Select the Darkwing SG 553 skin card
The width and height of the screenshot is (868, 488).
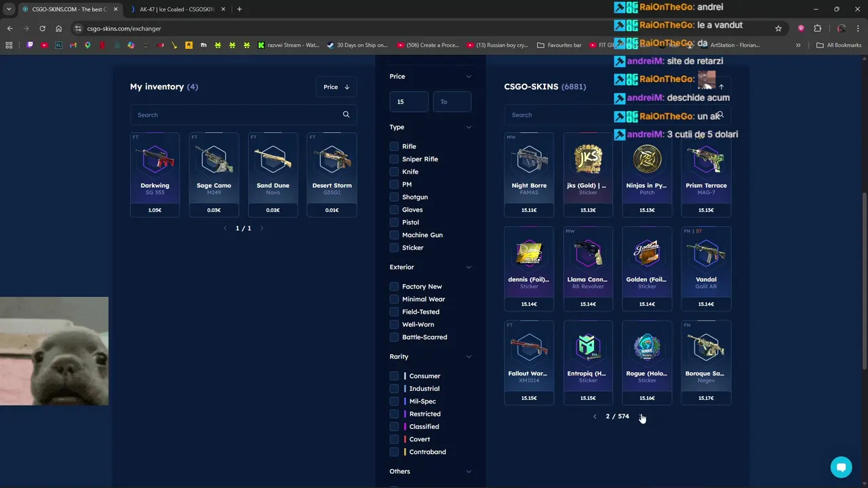(155, 175)
